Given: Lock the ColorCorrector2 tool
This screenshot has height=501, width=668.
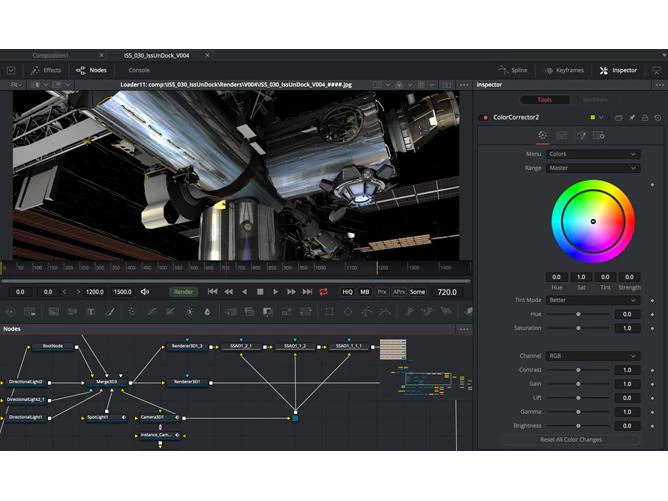Looking at the screenshot, I should [x=645, y=117].
